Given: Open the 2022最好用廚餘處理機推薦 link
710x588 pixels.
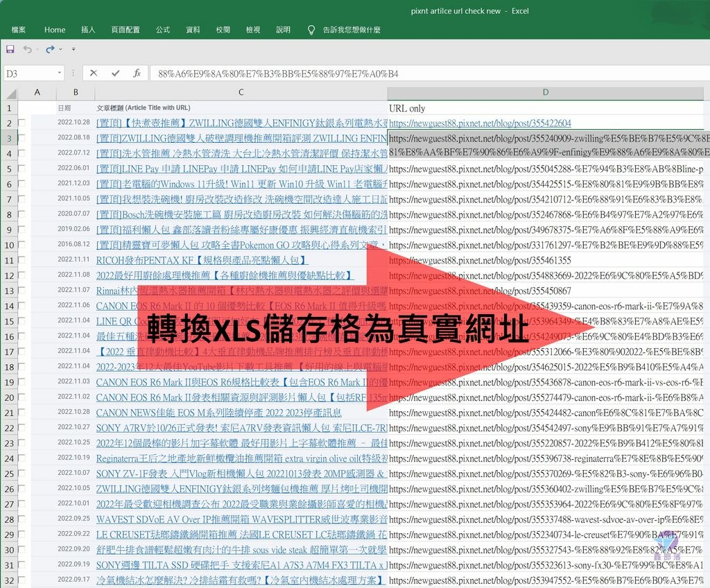Looking at the screenshot, I should pyautogui.click(x=225, y=275).
